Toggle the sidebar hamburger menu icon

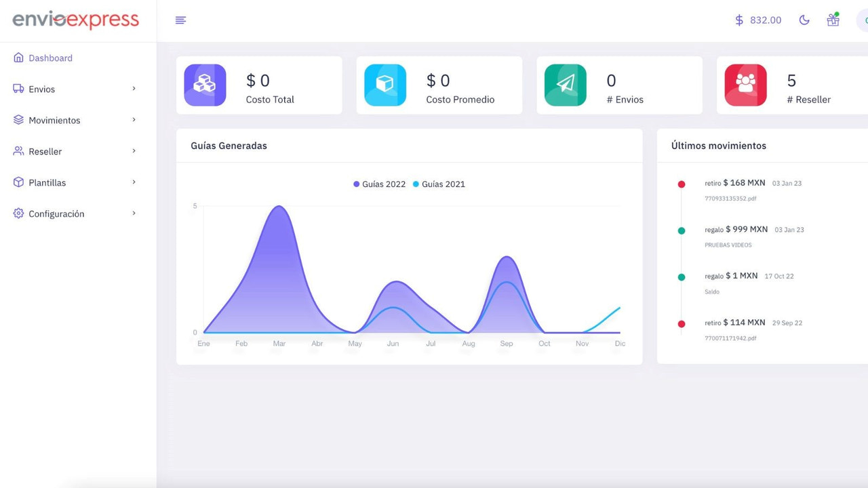click(x=180, y=20)
